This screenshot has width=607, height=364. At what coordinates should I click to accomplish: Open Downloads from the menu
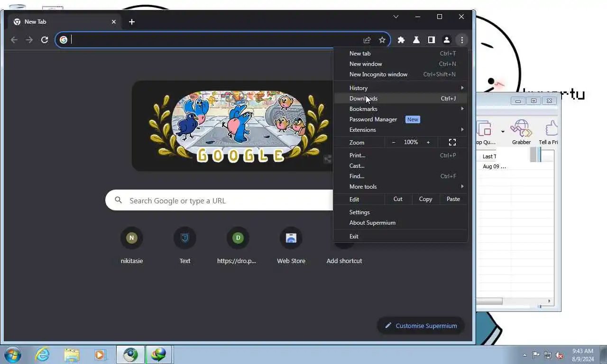pos(401,99)
